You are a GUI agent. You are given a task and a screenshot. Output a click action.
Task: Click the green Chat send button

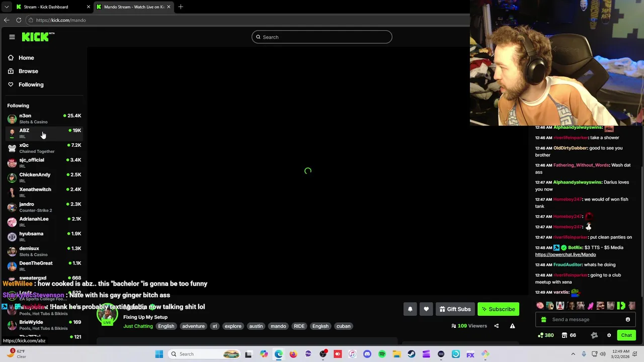click(x=626, y=335)
